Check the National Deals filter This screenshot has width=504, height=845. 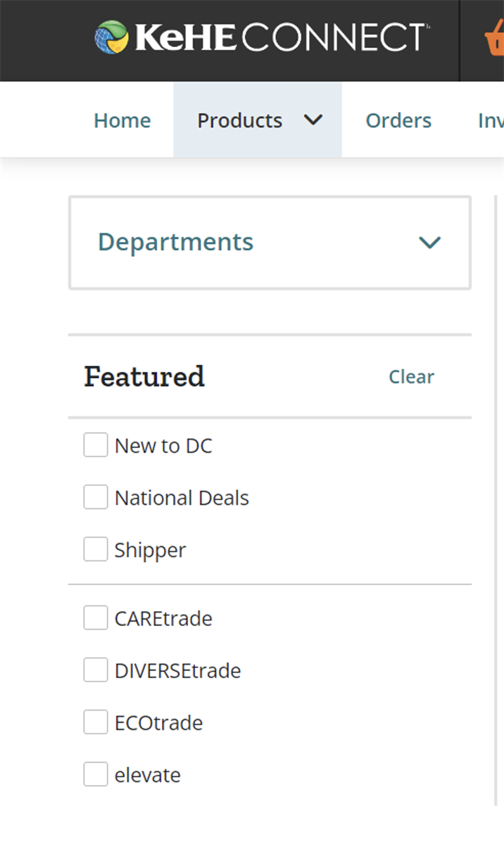coord(96,497)
